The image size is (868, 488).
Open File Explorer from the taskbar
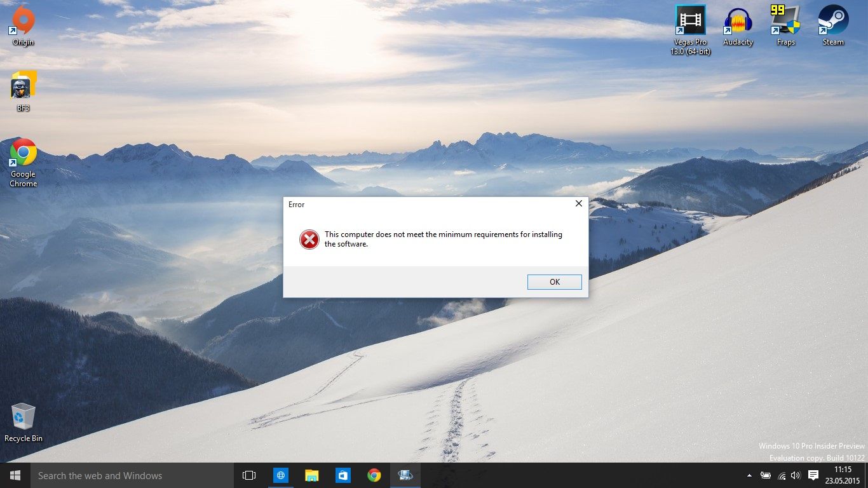[x=311, y=475]
